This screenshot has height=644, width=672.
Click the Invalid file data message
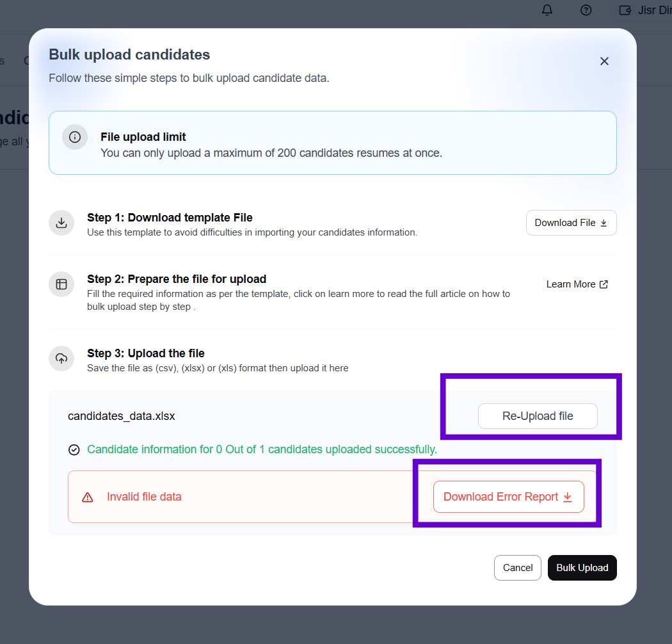tap(144, 497)
